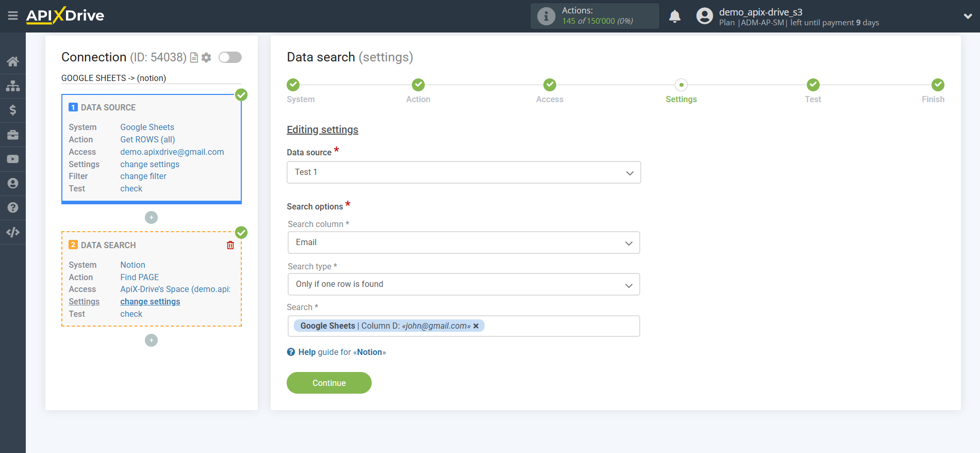Click inside the Search input field
The image size is (980, 453).
coord(561,326)
